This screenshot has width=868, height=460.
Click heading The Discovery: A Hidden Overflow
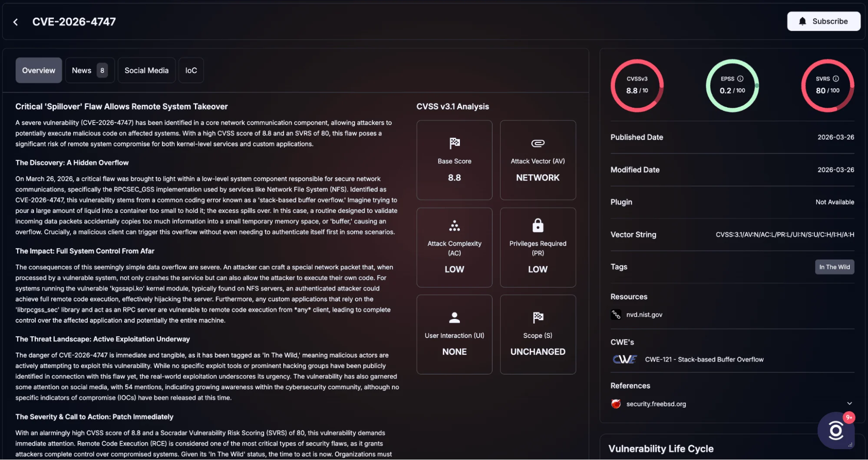(72, 162)
